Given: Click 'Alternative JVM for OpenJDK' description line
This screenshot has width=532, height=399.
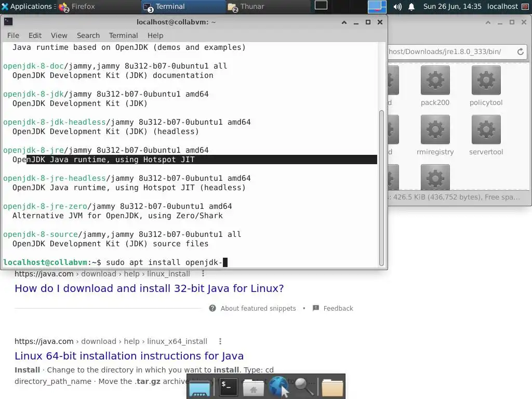Looking at the screenshot, I should (x=118, y=216).
